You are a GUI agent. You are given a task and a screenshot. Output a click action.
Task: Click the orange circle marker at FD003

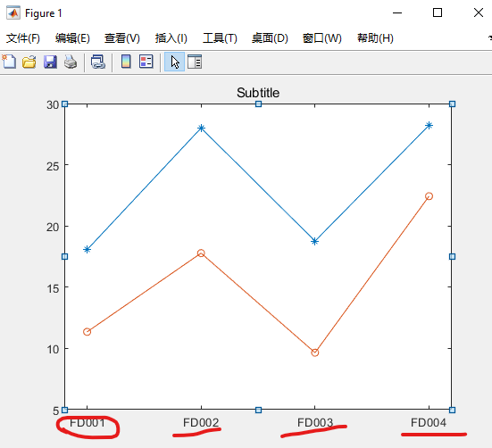(315, 353)
